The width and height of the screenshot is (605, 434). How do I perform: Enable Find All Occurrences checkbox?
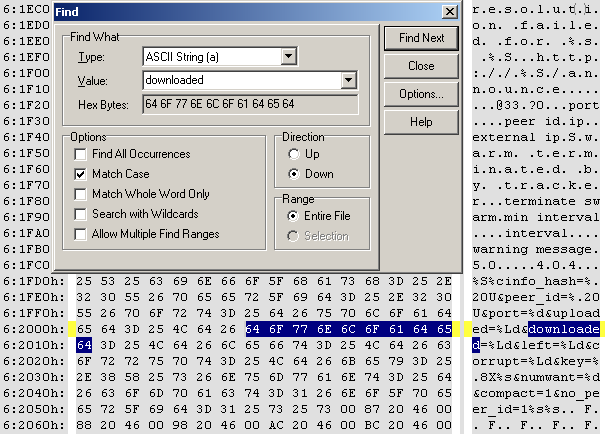pyautogui.click(x=81, y=154)
